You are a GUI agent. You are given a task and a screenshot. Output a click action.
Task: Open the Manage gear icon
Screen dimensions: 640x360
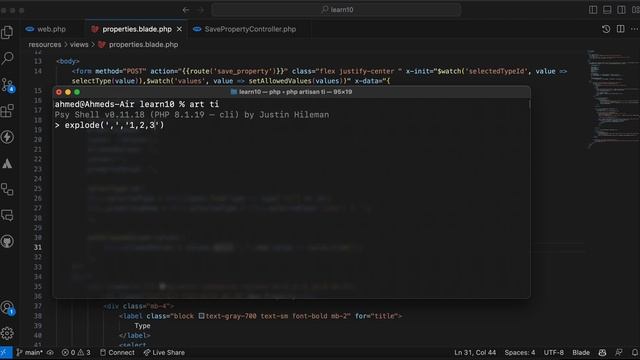coord(7,333)
